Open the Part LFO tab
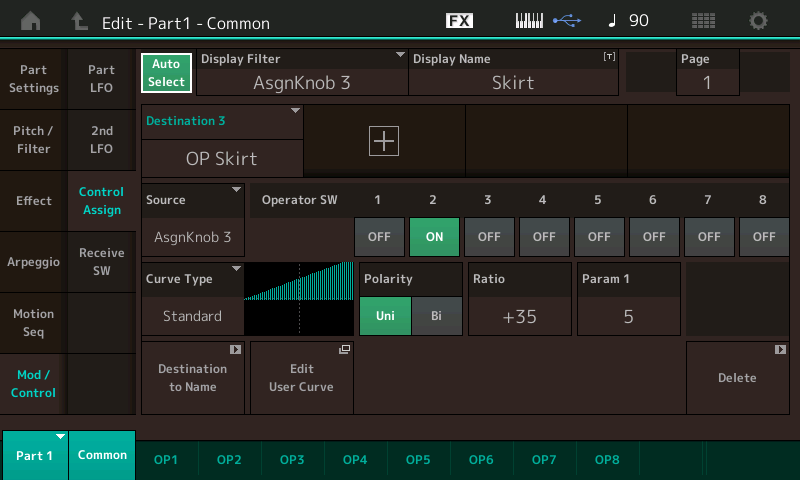800x480 pixels. (101, 79)
